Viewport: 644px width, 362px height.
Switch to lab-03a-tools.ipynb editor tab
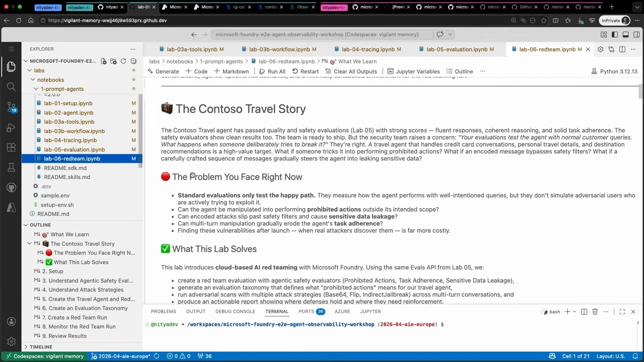click(192, 49)
